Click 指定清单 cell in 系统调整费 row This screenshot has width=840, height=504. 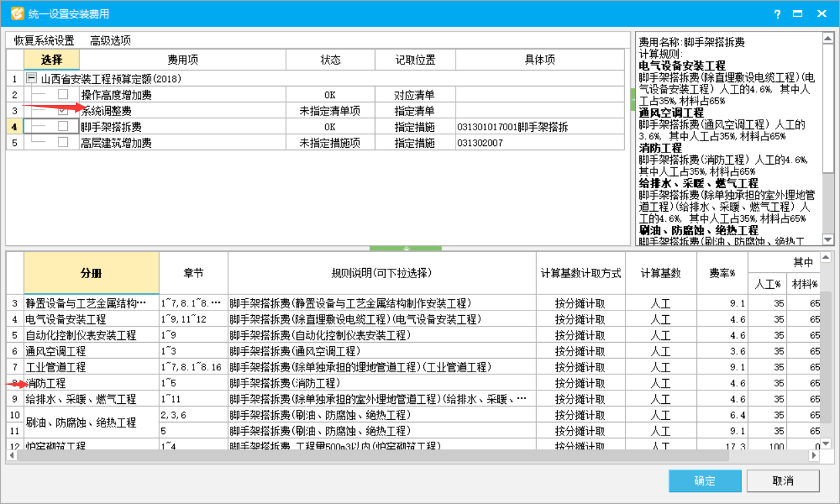click(415, 111)
